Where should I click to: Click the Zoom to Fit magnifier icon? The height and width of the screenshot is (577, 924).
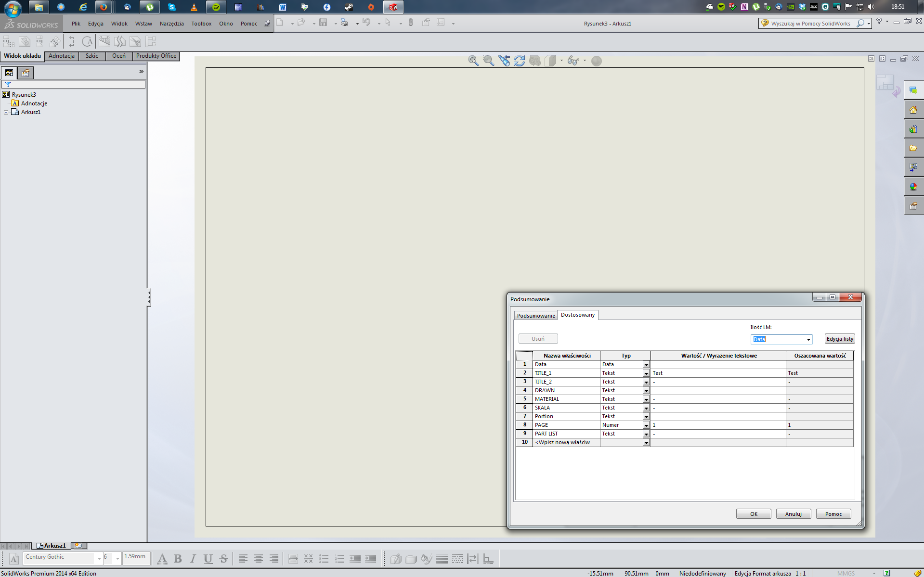(x=473, y=61)
